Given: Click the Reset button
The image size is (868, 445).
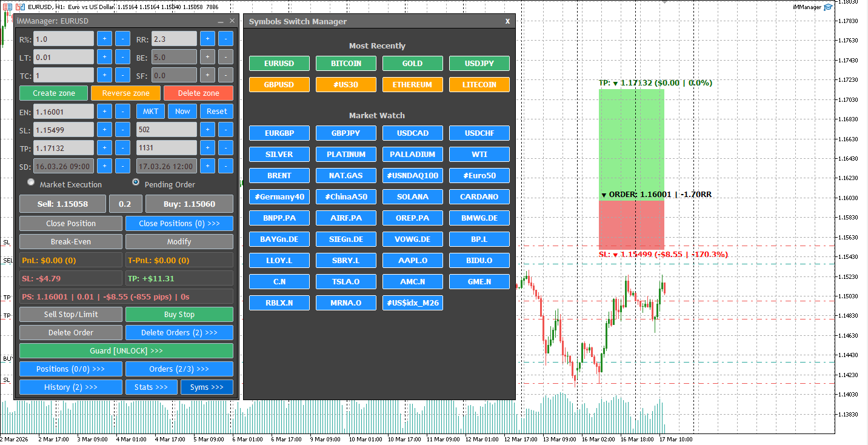Looking at the screenshot, I should pos(216,112).
